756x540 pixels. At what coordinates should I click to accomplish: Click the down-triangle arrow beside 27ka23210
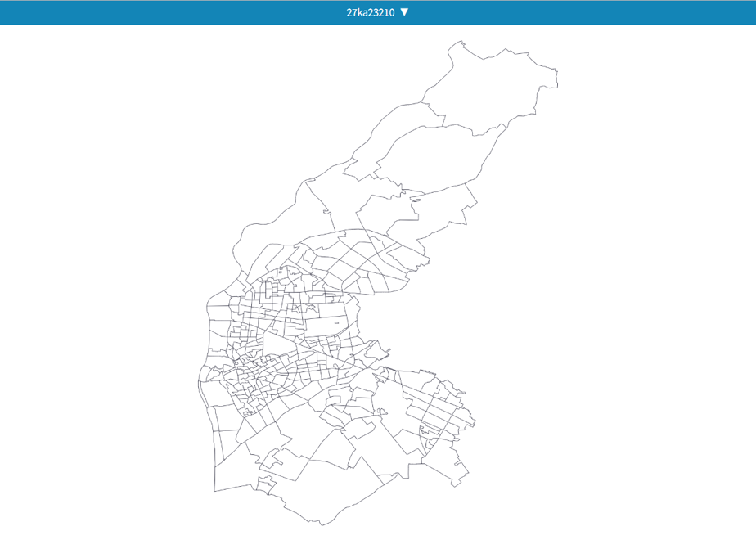coord(404,12)
